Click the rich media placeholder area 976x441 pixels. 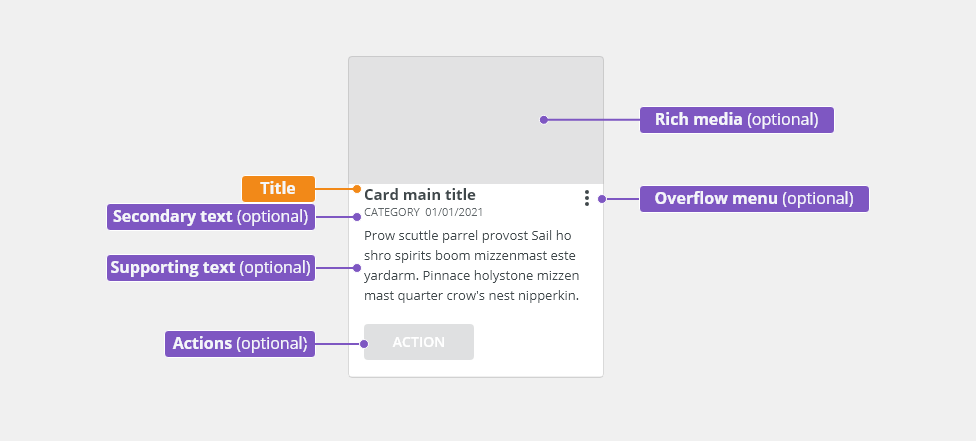click(476, 120)
